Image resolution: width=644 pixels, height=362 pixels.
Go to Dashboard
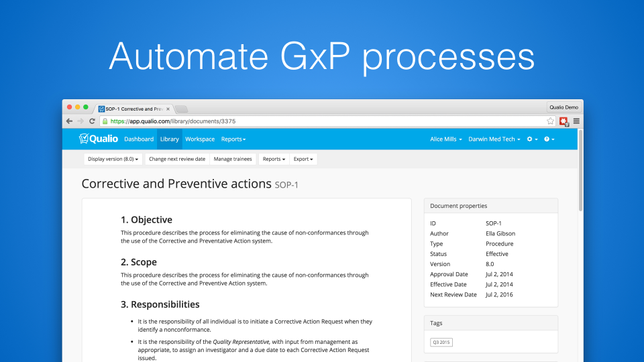point(139,139)
